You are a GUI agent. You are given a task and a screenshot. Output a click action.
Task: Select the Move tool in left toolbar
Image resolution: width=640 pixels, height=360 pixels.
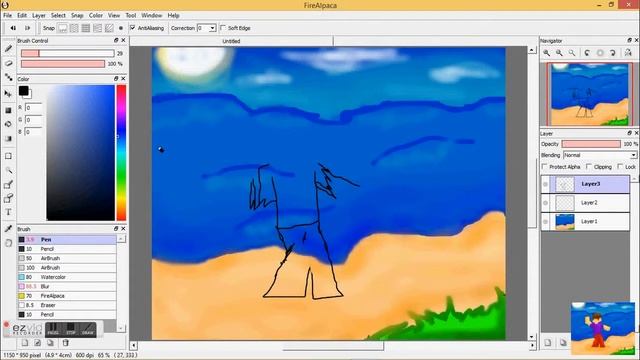(8, 94)
